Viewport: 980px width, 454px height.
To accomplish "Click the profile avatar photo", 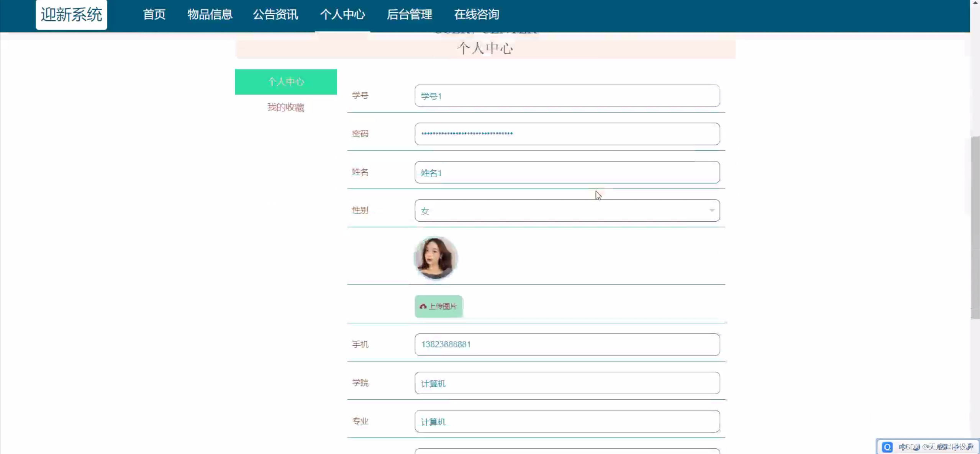I will 436,258.
